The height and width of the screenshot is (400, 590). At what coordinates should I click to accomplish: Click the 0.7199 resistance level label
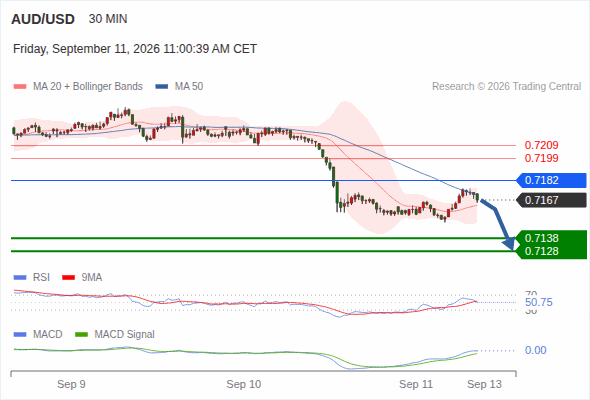(541, 158)
